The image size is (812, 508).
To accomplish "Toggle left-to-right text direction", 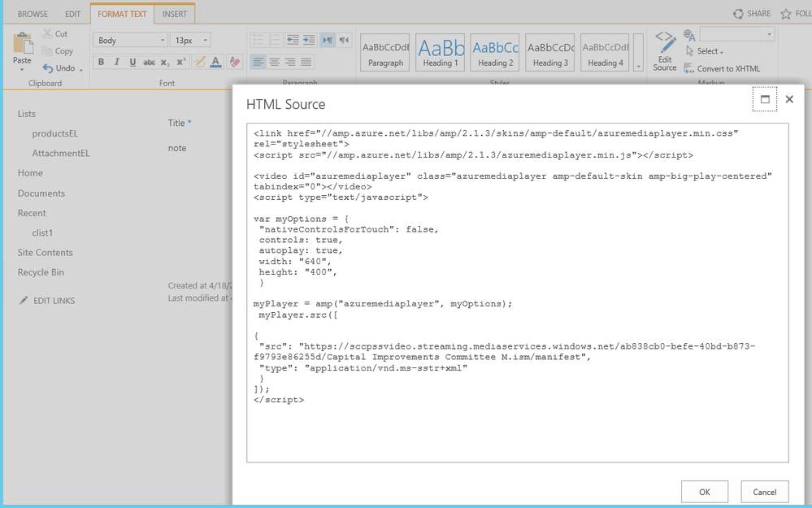I will [328, 40].
